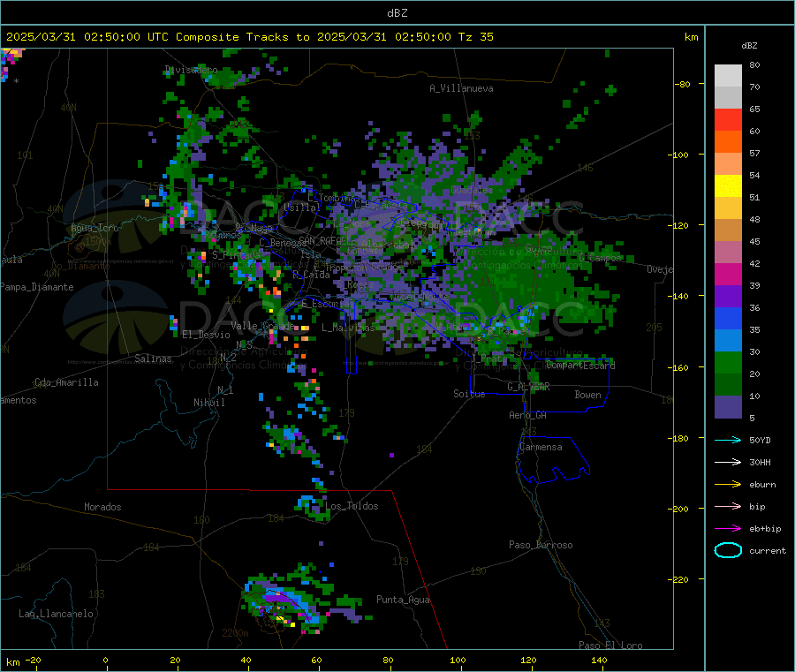Image resolution: width=795 pixels, height=672 pixels.
Task: Click the 5 dBZ slate-purple swatch
Action: coord(728,407)
